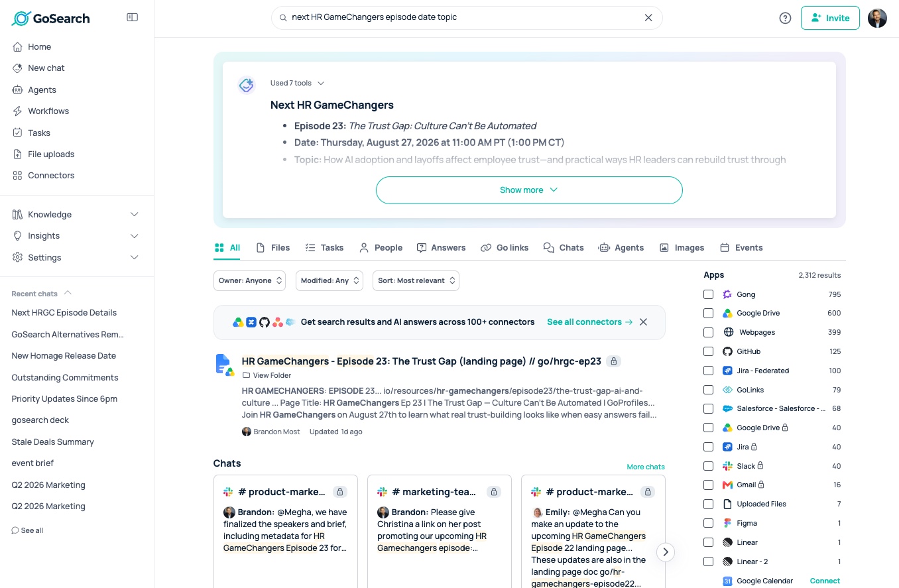This screenshot has width=899, height=588.
Task: Click the Slack icon on marketing-tea... chat card
Action: (383, 492)
